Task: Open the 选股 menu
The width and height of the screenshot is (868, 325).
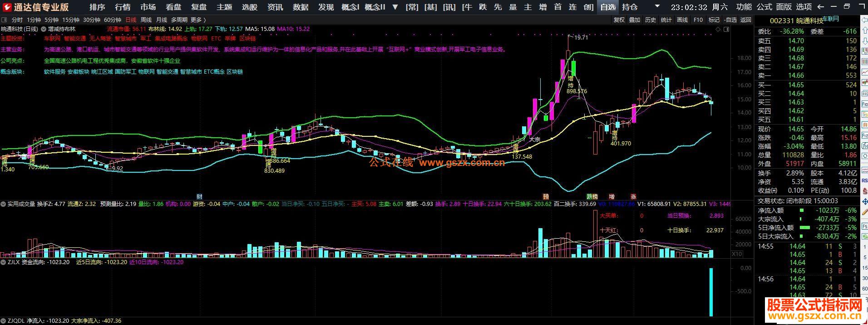Action: [x=250, y=7]
